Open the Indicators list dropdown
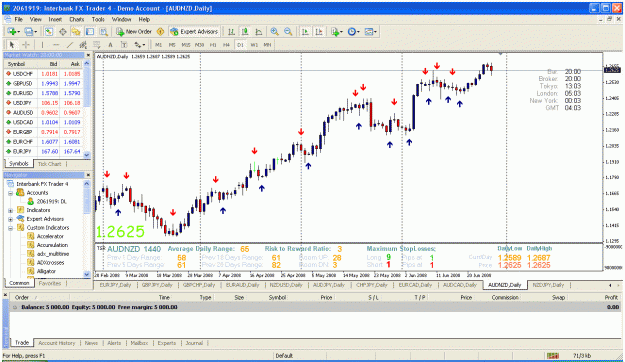The image size is (625, 362). point(337,31)
